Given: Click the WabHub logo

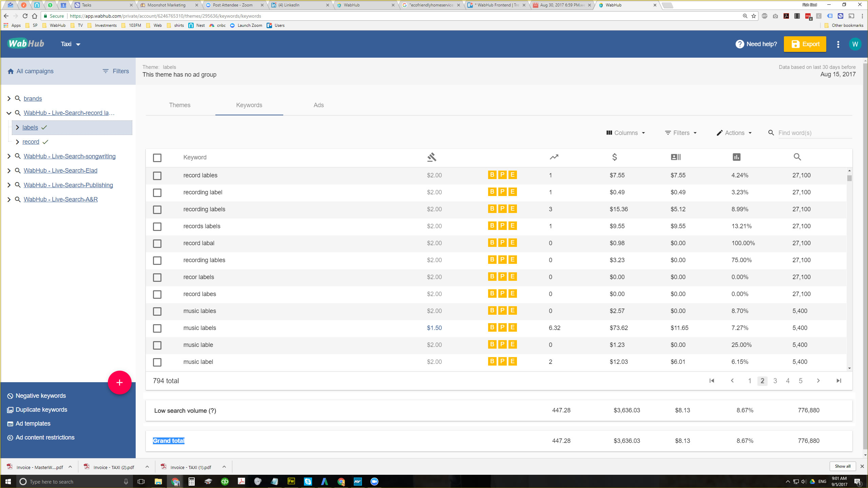Looking at the screenshot, I should tap(26, 43).
